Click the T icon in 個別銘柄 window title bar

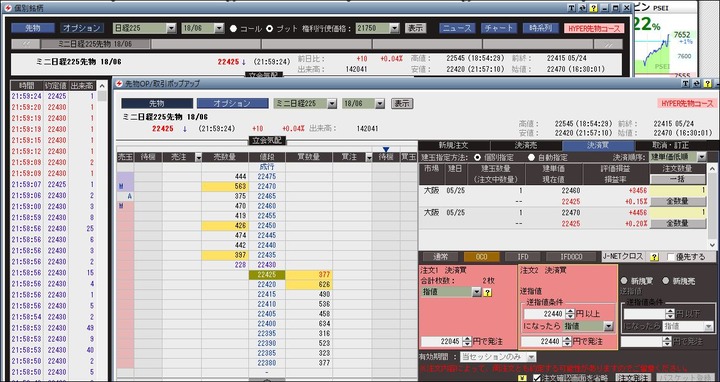pyautogui.click(x=571, y=8)
